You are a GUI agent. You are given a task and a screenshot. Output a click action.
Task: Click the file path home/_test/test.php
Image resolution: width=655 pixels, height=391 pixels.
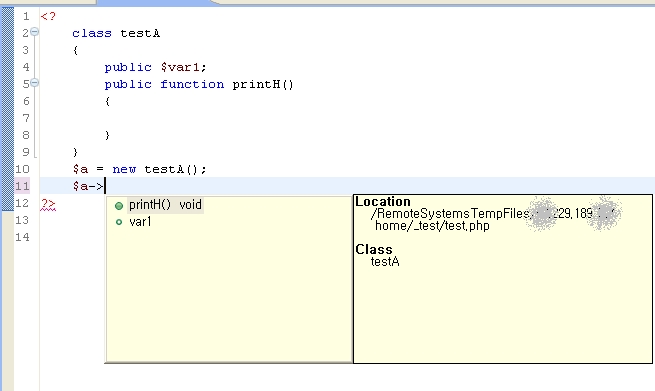[x=432, y=226]
